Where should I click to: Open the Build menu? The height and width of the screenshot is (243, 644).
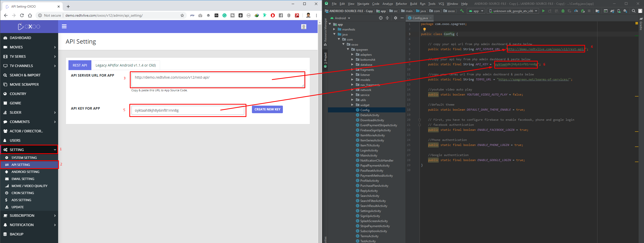point(413,4)
